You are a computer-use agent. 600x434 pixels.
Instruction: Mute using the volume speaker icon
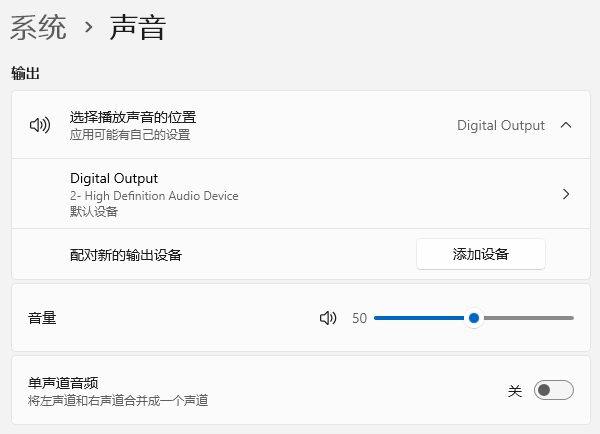[x=328, y=318]
